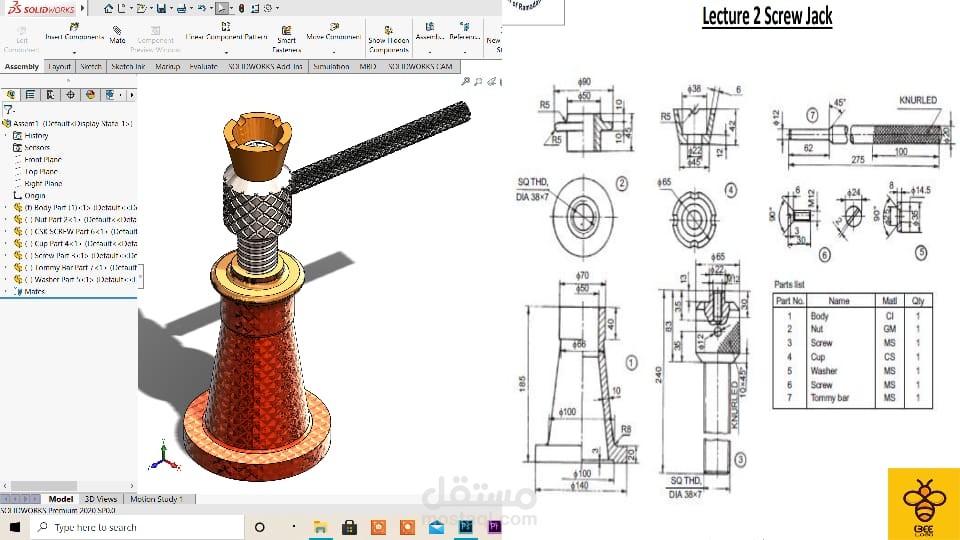Expand more manager tabs arrow
The image size is (960, 540).
click(132, 95)
